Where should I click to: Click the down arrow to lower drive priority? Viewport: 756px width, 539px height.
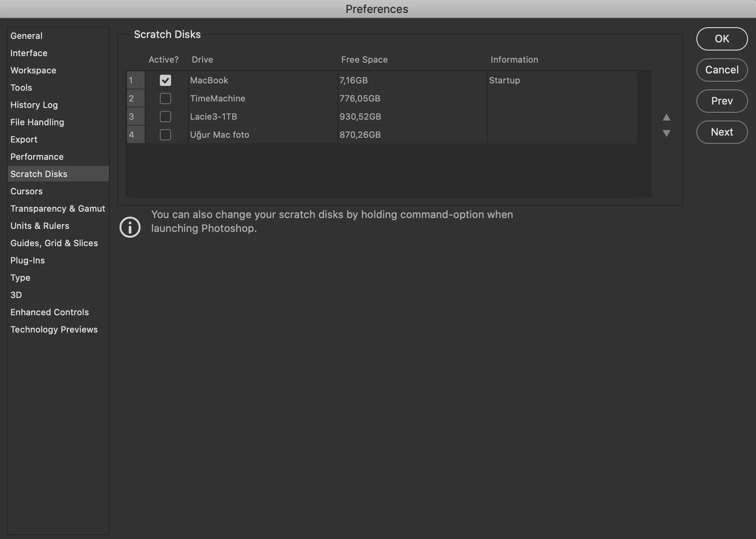667,133
